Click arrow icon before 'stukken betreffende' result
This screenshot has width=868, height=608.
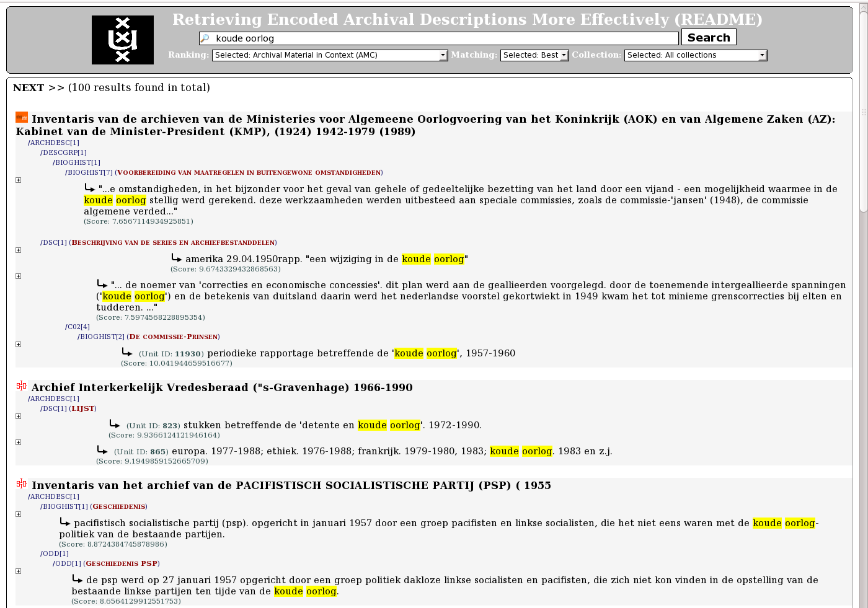point(115,424)
